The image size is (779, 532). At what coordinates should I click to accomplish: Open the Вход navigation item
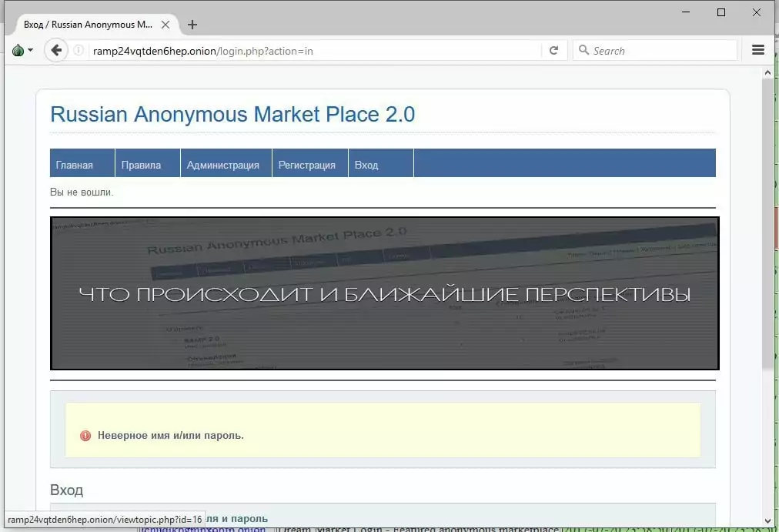pyautogui.click(x=381, y=163)
